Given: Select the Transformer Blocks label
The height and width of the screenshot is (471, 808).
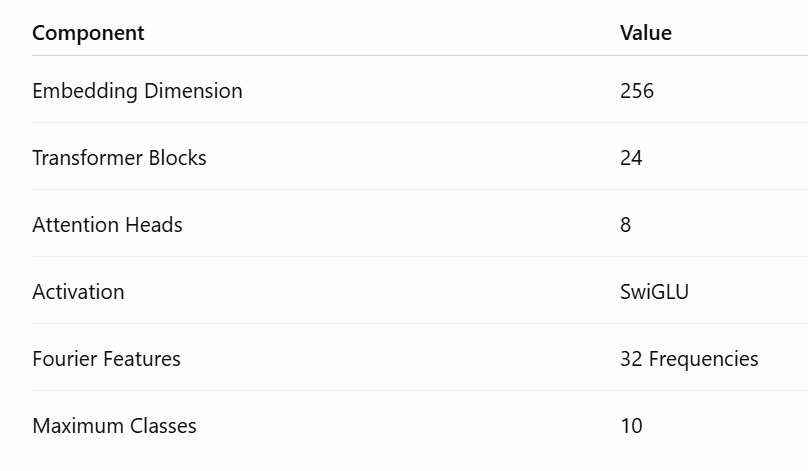Looking at the screenshot, I should click(119, 158).
